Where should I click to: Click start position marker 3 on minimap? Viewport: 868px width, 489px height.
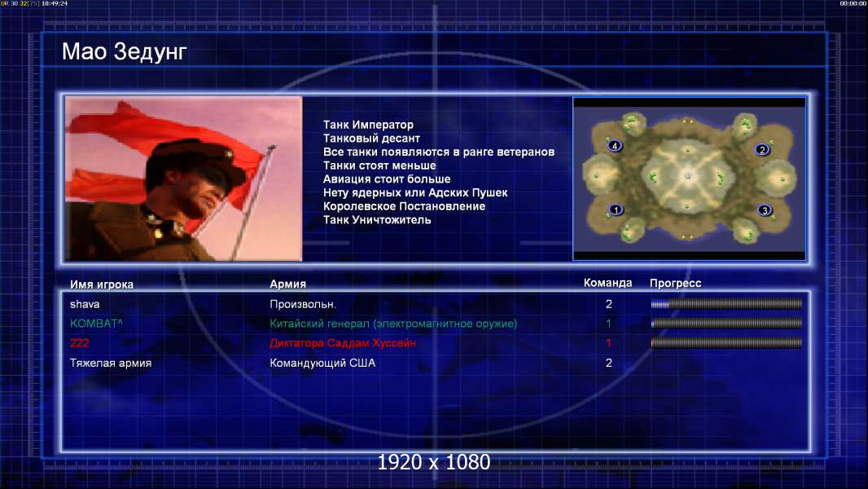(x=765, y=210)
